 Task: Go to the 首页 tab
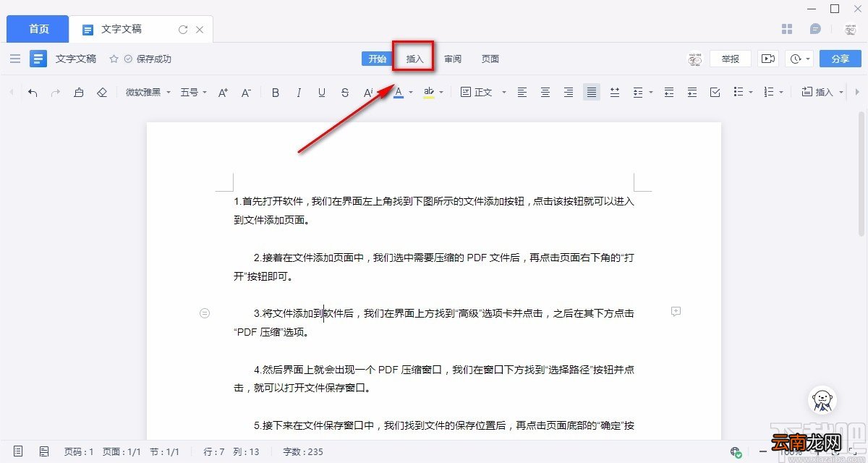pyautogui.click(x=38, y=29)
